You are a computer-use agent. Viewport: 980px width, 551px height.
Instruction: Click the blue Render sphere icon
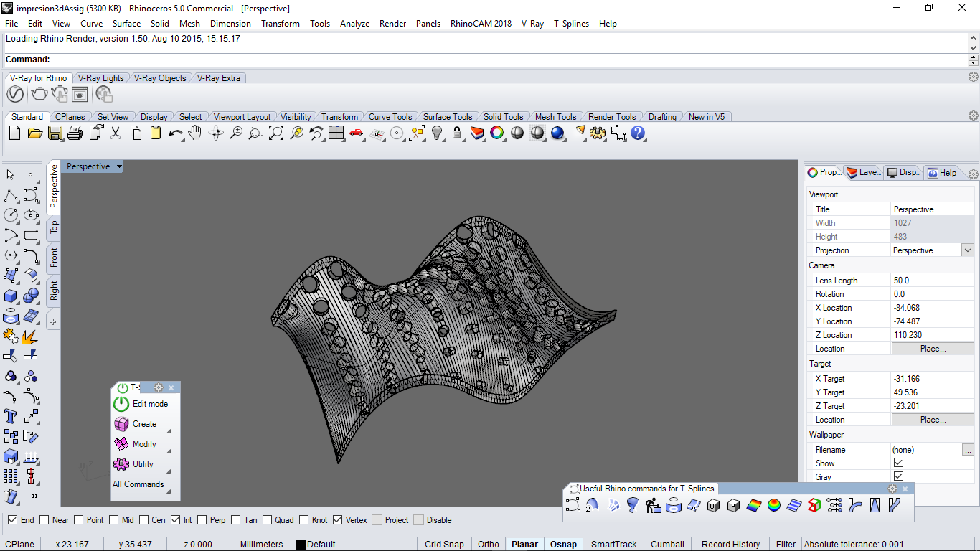tap(557, 133)
